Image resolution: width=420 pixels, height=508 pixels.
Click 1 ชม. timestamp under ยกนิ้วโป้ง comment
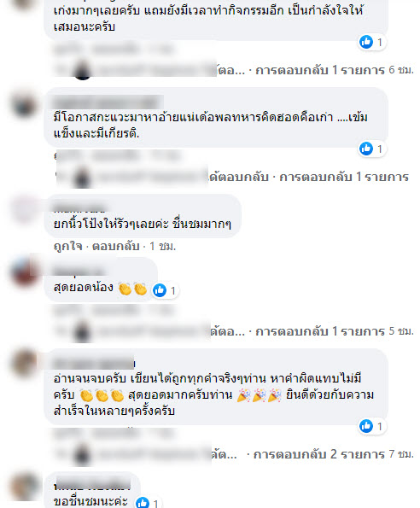pos(162,246)
